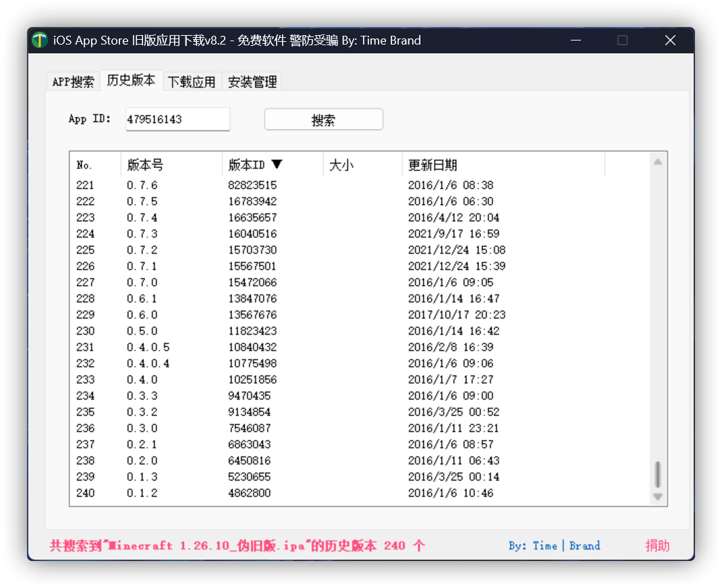Click inside the App ID input field

point(177,119)
